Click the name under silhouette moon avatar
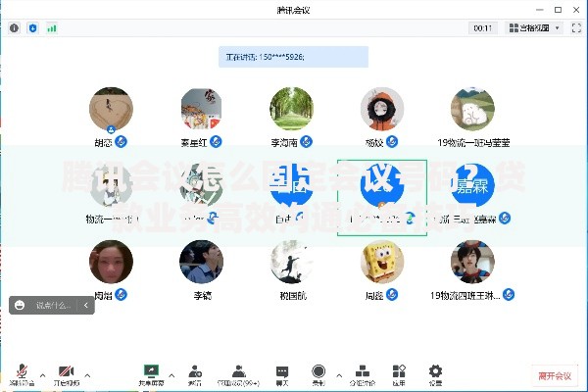This screenshot has height=392, width=588. [x=293, y=296]
